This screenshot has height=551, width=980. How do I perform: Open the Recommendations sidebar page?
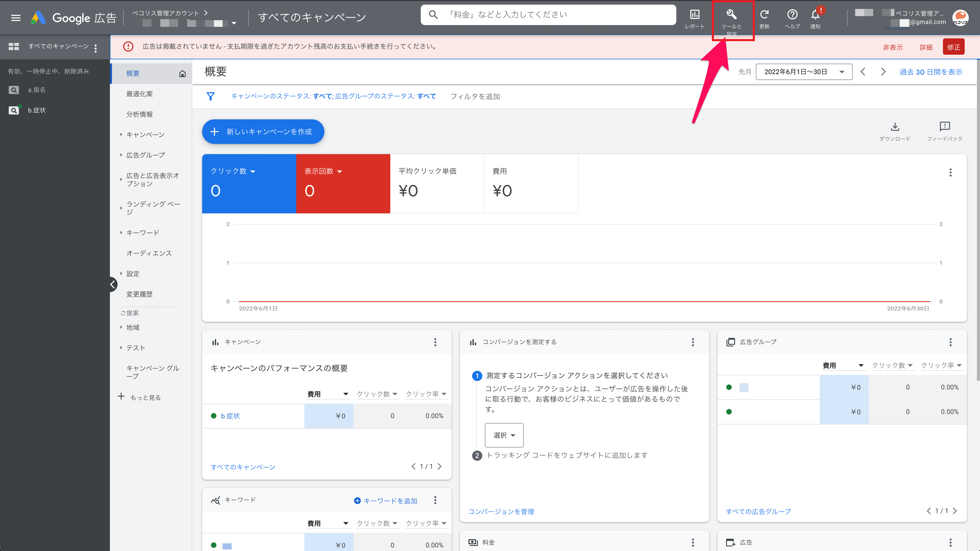tap(139, 94)
